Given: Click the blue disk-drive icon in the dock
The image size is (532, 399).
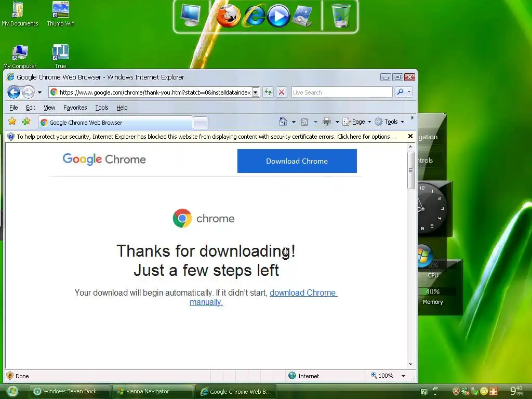Looking at the screenshot, I should [302, 16].
